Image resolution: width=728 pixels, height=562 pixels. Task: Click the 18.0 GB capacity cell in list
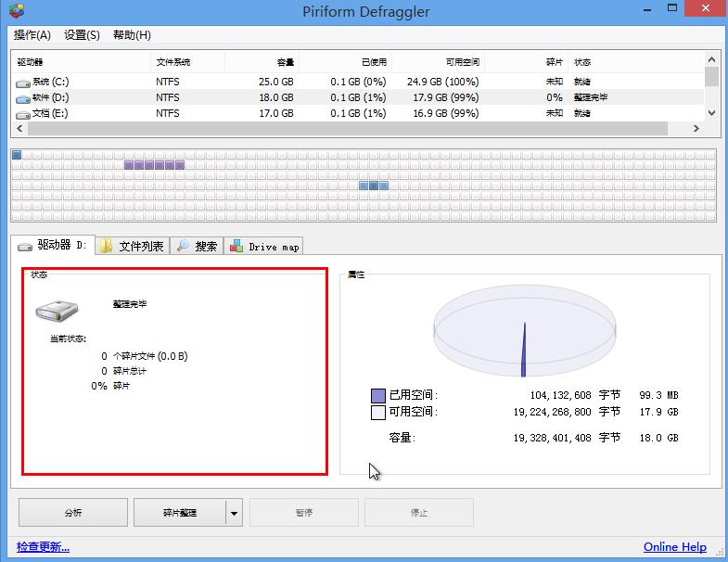[x=275, y=97]
